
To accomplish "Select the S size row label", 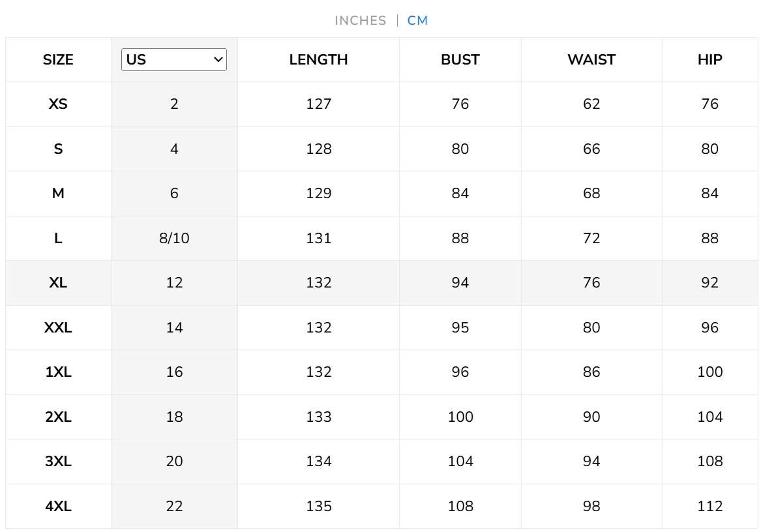I will (x=58, y=149).
